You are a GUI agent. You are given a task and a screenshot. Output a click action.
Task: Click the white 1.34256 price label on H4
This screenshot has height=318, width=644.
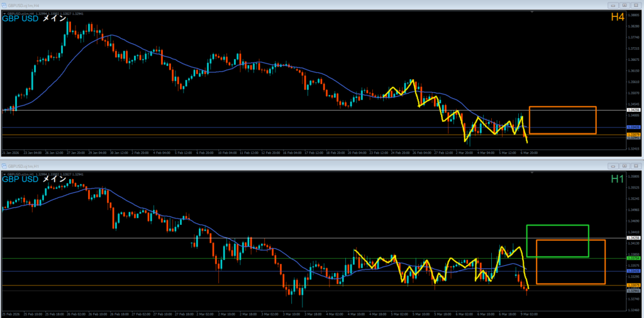634,111
